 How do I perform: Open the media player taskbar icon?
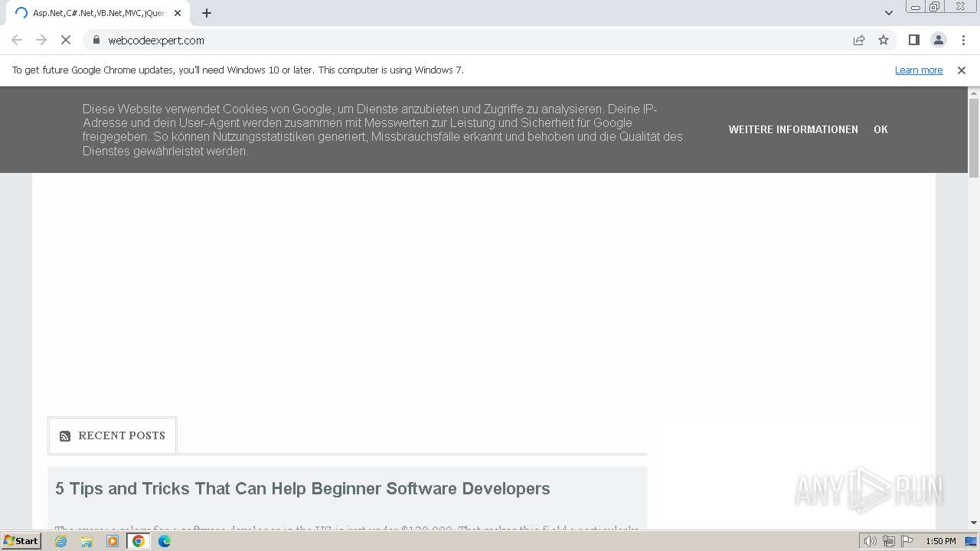pyautogui.click(x=113, y=541)
